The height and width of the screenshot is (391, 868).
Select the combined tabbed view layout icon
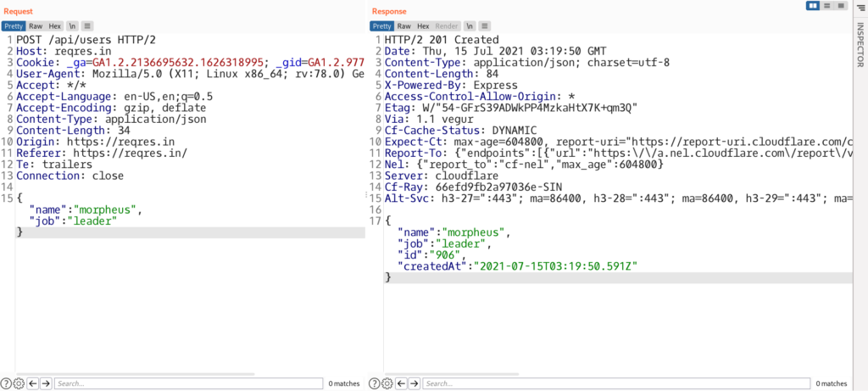[x=842, y=6]
